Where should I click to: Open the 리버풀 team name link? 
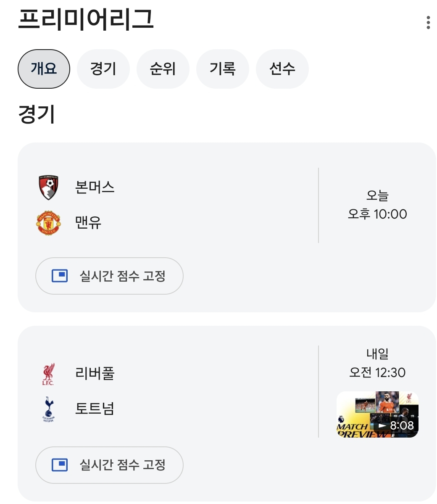tap(95, 373)
